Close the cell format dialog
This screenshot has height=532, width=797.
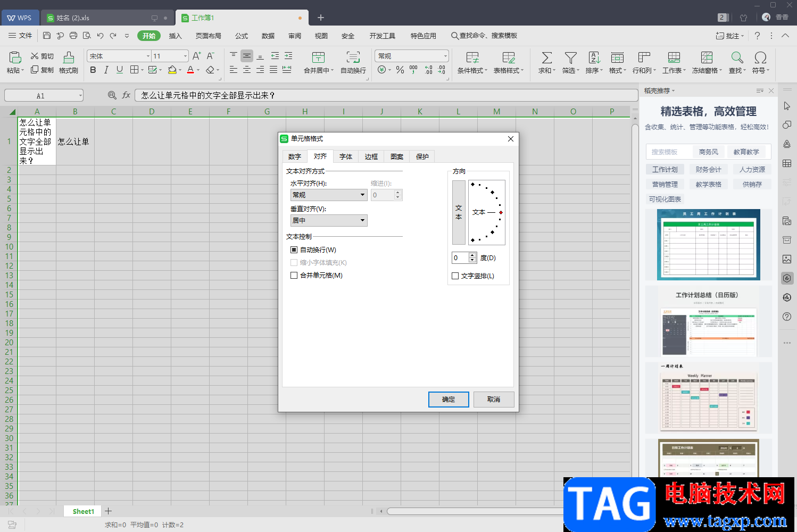click(x=511, y=139)
